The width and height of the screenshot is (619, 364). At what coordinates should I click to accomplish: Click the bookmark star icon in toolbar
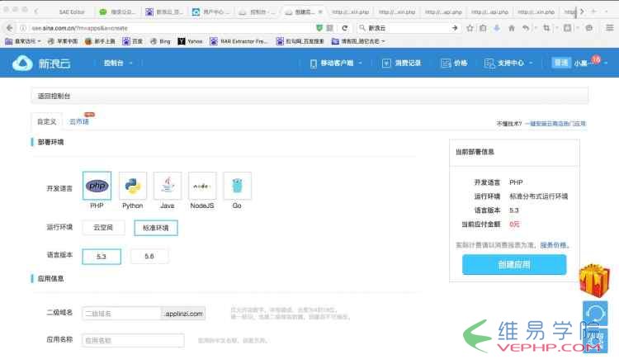(470, 28)
